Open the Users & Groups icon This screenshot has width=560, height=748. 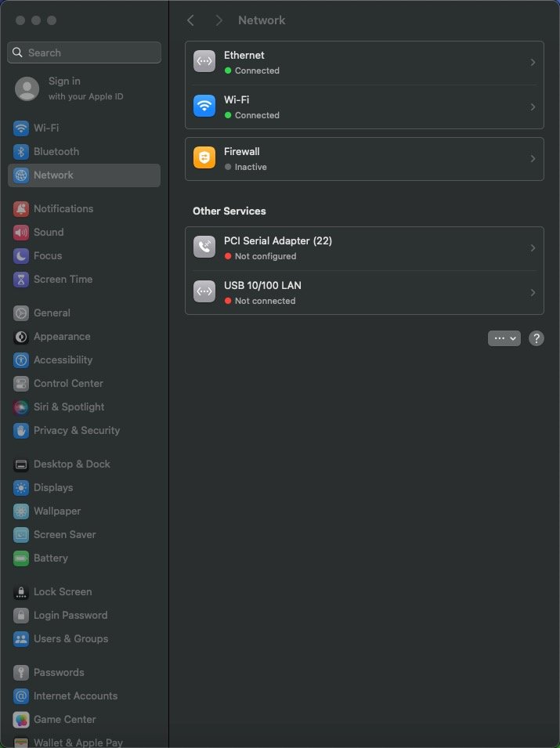21,639
